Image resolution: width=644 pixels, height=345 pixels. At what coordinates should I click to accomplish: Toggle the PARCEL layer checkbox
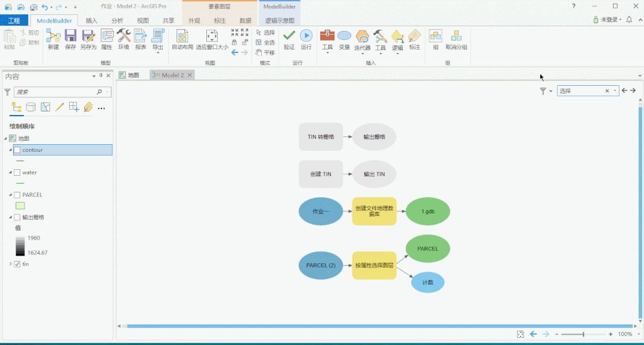(x=17, y=195)
